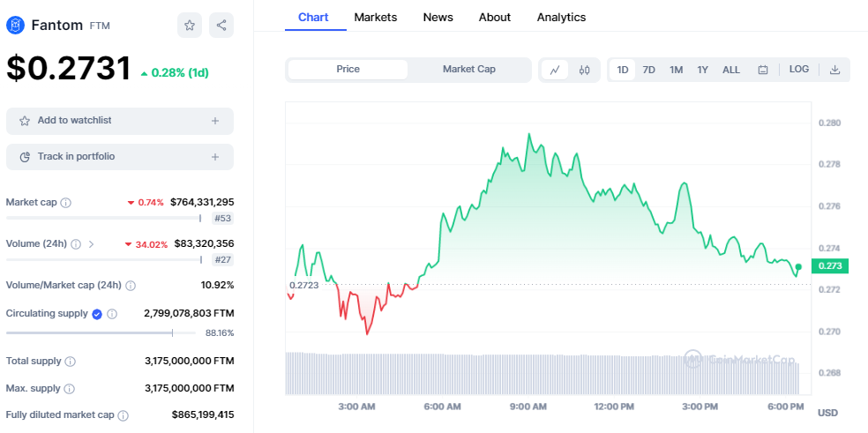Open the News tab
Image resolution: width=868 pixels, height=433 pixels.
(x=438, y=17)
